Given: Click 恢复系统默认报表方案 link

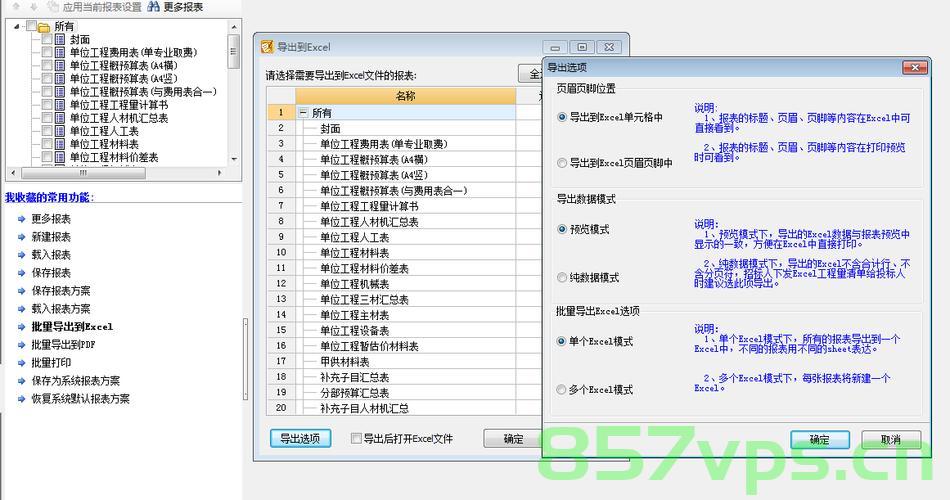Looking at the screenshot, I should pos(81,399).
